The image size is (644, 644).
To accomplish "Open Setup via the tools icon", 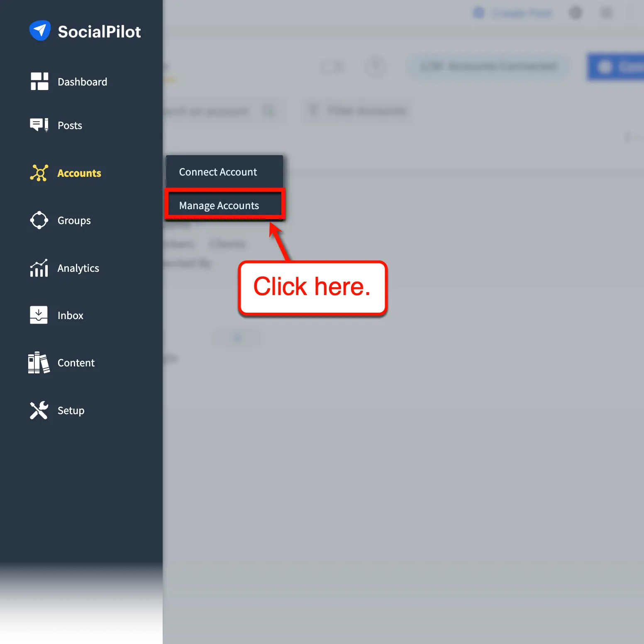I will pos(39,410).
